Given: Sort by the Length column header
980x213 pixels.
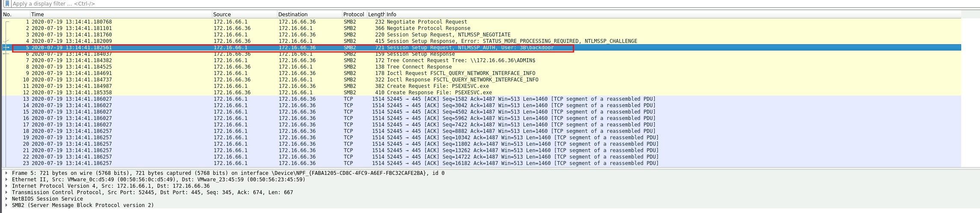Looking at the screenshot, I should click(376, 14).
